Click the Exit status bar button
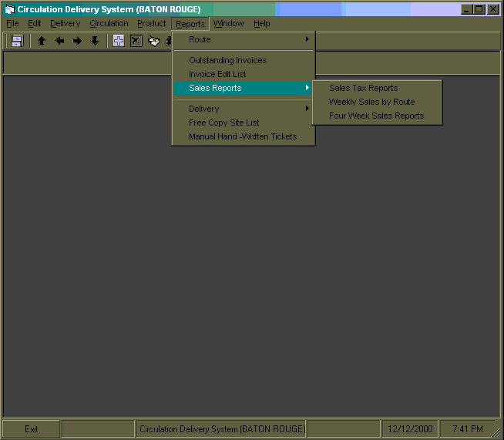 31,428
